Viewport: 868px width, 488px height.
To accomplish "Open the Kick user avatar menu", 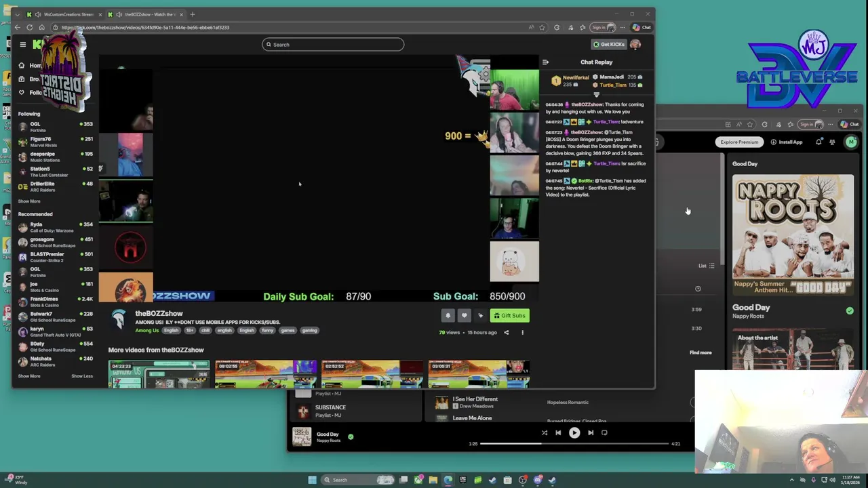I will [x=635, y=45].
